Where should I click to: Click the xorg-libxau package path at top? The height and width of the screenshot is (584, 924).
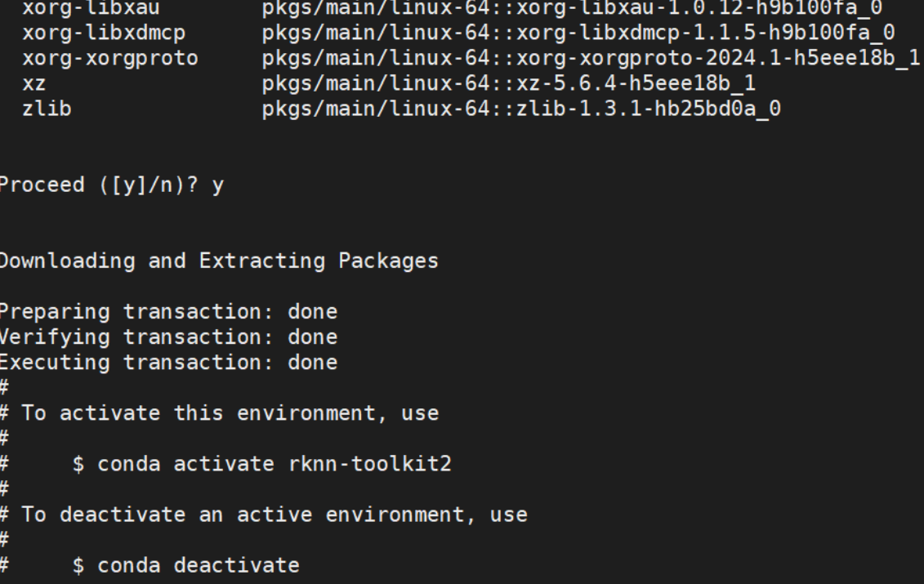pyautogui.click(x=572, y=8)
